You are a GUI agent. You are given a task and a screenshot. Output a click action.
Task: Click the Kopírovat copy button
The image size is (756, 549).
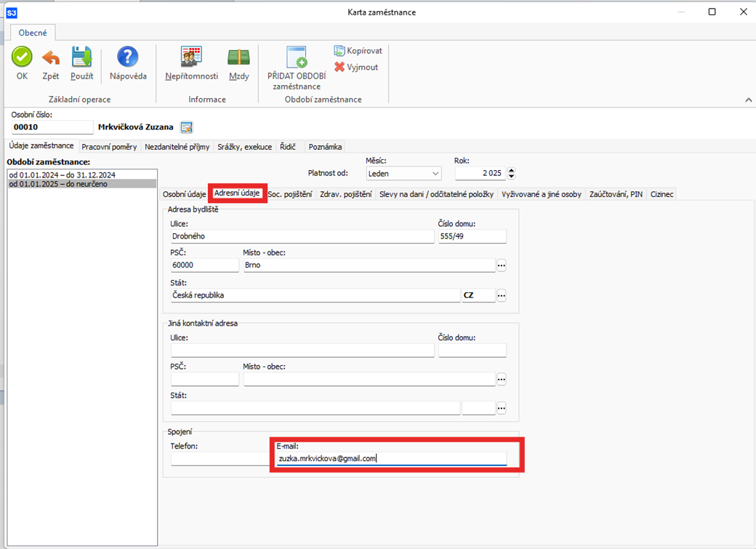pyautogui.click(x=358, y=51)
